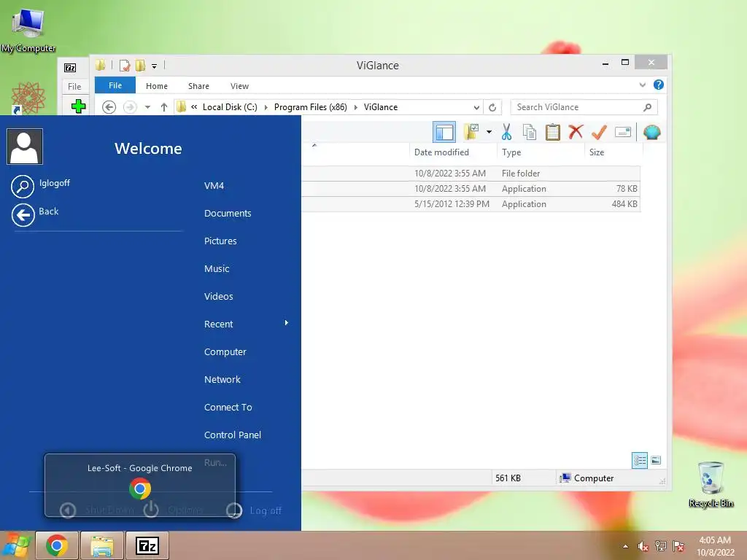Click Local Disk (C:) in address bar

pyautogui.click(x=230, y=107)
